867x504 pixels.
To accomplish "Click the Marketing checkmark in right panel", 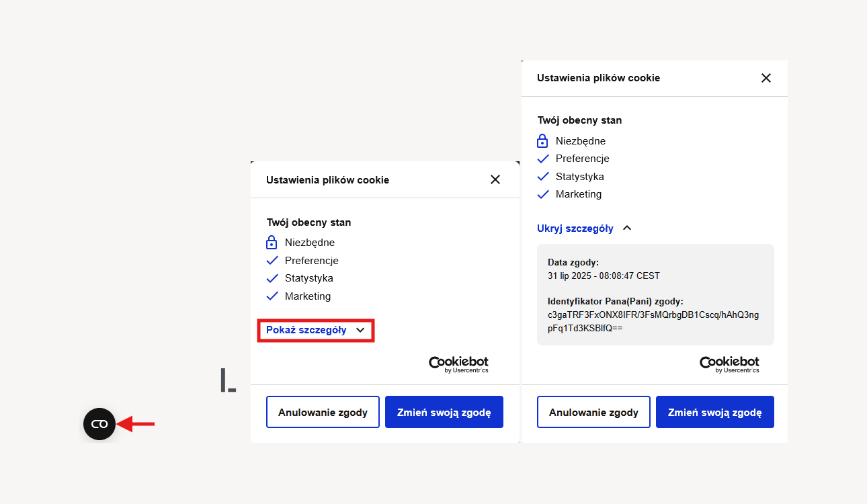I will point(543,194).
